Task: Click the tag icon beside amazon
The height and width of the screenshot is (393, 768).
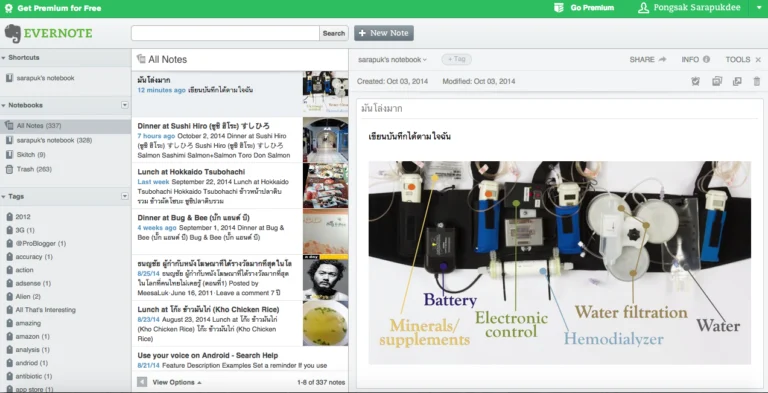Action: tap(9, 336)
